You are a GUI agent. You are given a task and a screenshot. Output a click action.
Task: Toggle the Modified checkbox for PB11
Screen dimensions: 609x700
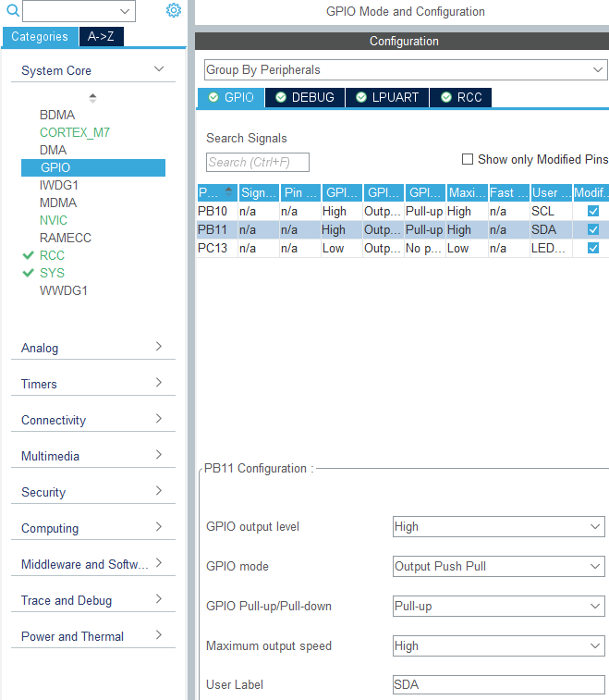coord(593,229)
